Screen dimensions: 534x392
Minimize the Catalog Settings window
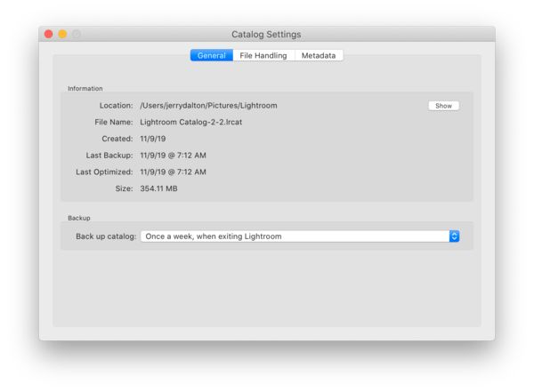(x=62, y=34)
